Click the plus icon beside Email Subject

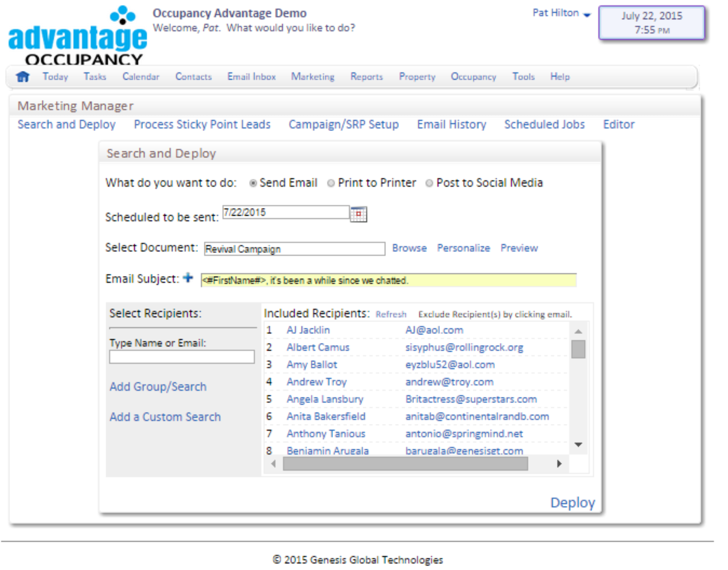[188, 279]
